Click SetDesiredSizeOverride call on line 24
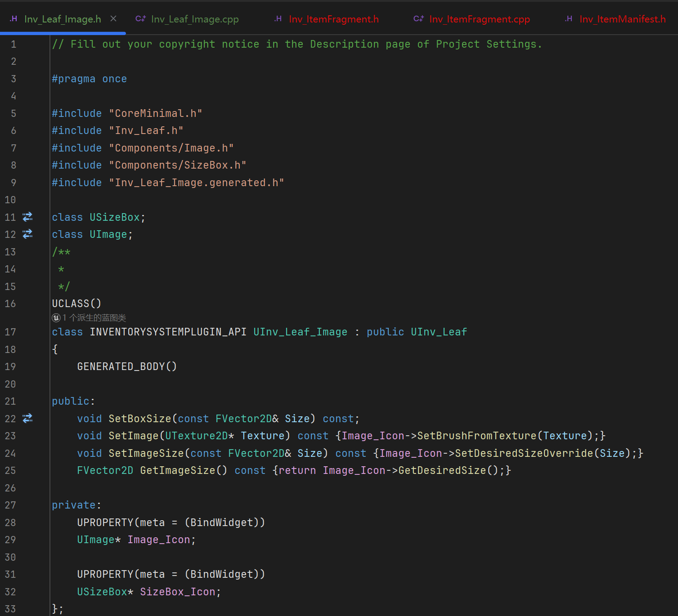Screen dimensions: 678x616 click(524, 453)
